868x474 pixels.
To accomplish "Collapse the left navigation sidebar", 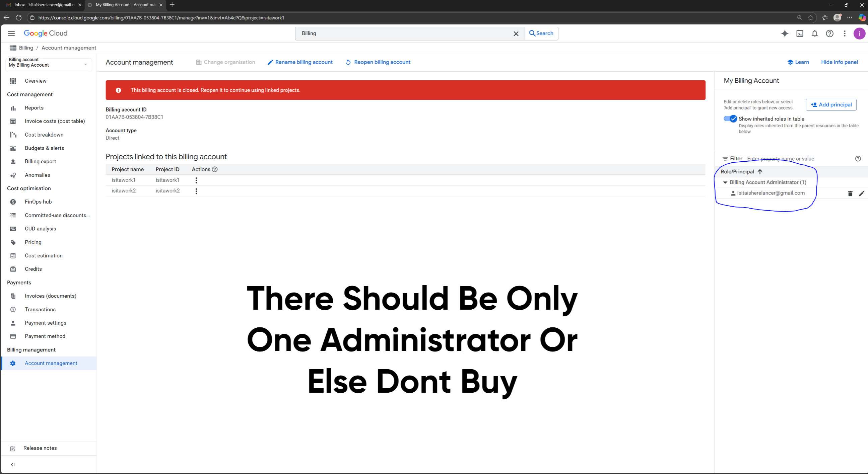I will click(13, 465).
